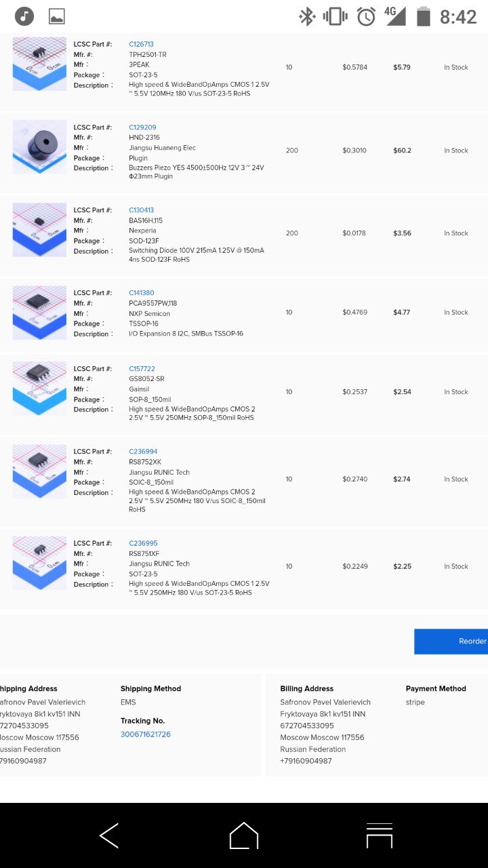View BAS16H,115 diode product thumbnail
The image size is (488, 868).
tap(39, 230)
